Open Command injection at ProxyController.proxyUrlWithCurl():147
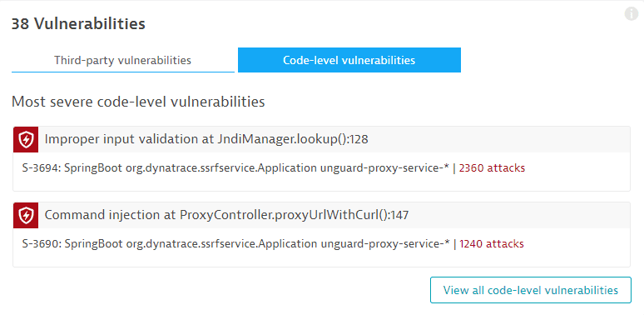 coord(226,215)
